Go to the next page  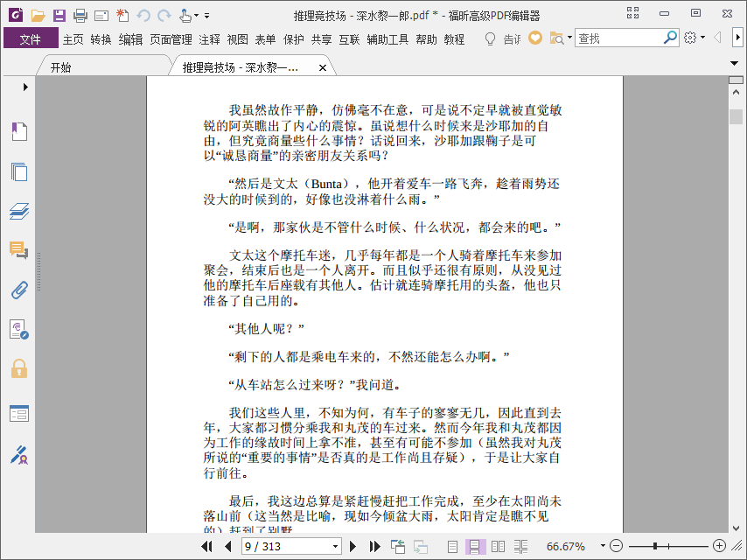(x=353, y=546)
